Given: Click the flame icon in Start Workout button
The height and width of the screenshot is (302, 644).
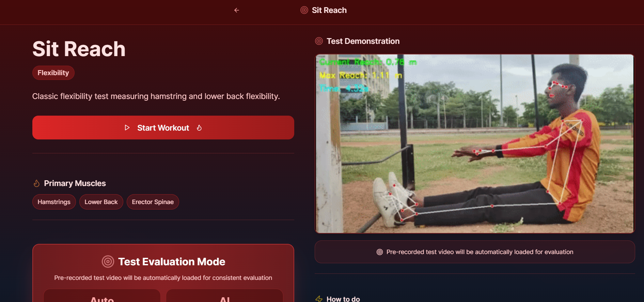Looking at the screenshot, I should click(x=199, y=128).
